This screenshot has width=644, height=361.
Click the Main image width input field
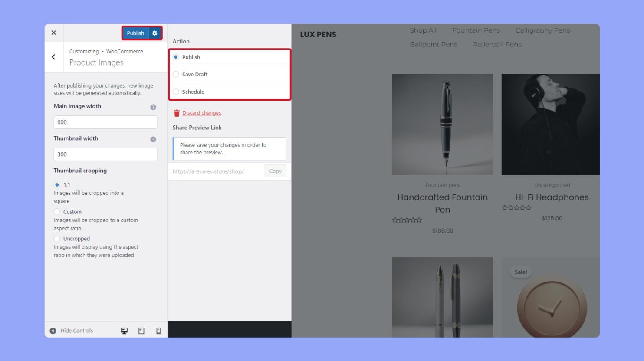coord(105,122)
